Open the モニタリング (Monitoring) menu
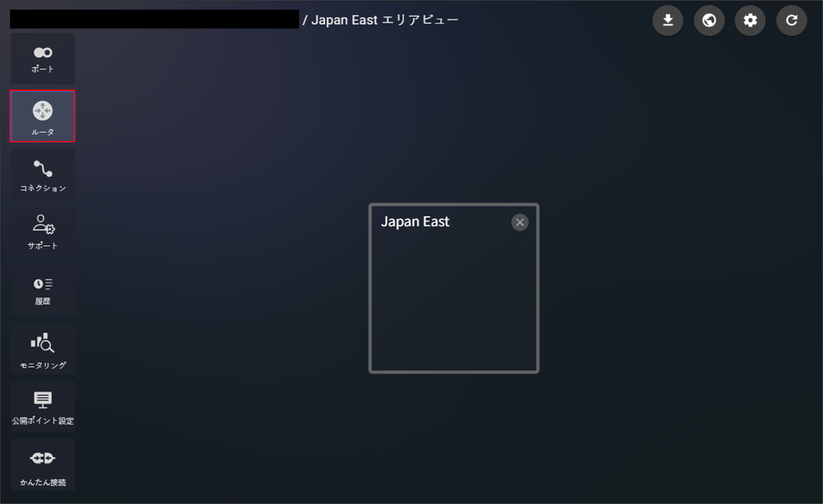823x504 pixels. 43,349
